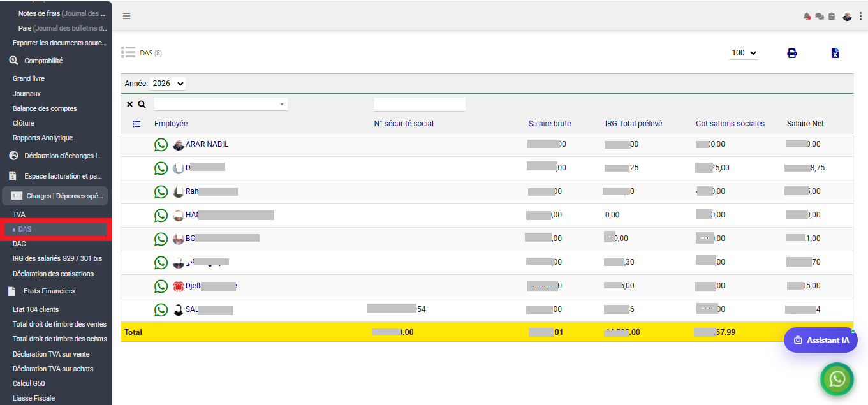Open DAC in the sidebar menu
This screenshot has height=405, width=868.
20,244
